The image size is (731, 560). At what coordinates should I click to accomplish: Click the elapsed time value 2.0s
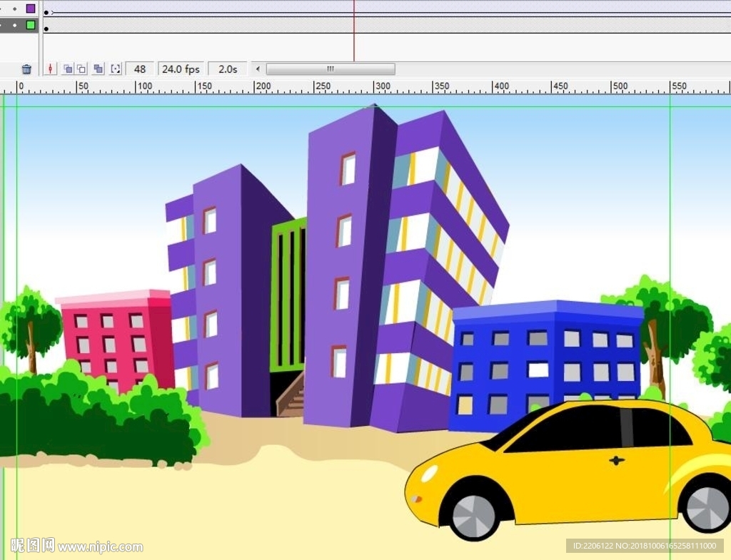pyautogui.click(x=228, y=69)
